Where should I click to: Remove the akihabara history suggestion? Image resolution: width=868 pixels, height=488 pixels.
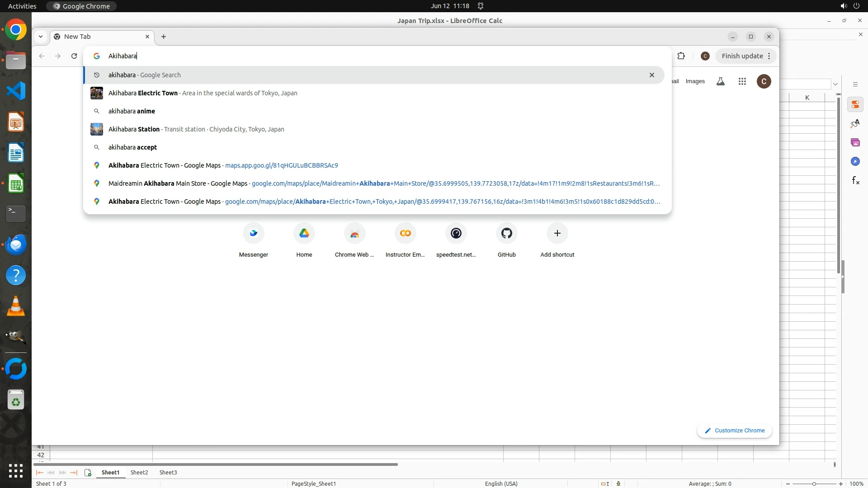click(651, 75)
